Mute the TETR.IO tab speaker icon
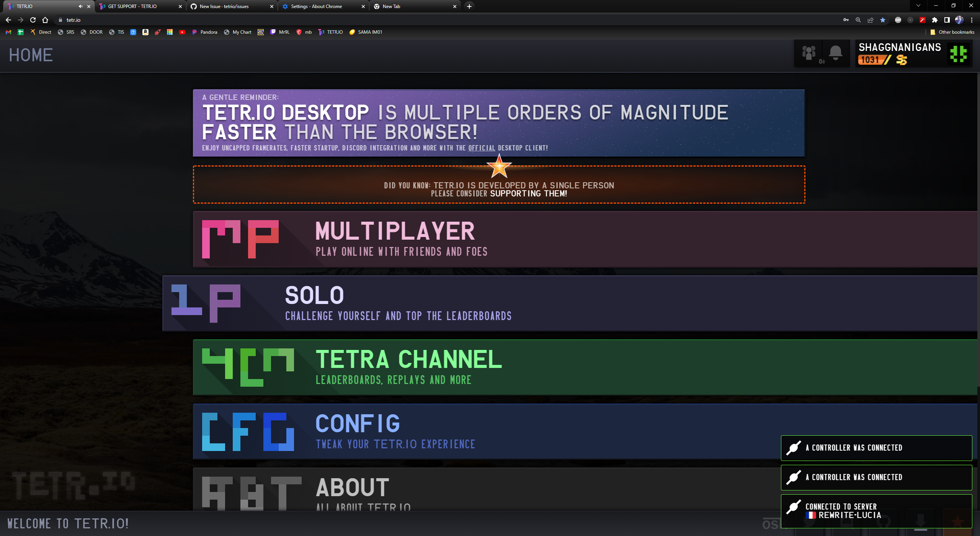980x536 pixels. click(x=80, y=6)
